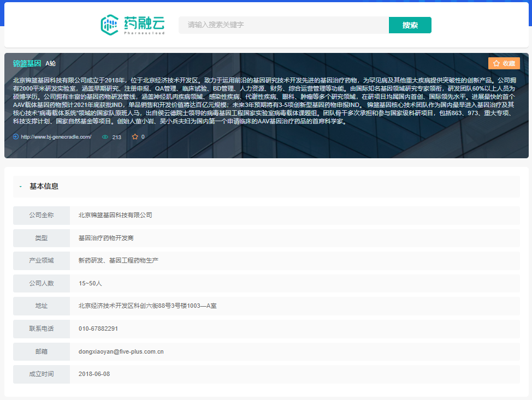Screen dimensions: 532x400
Task: Click the 类型 value 基因治疗药物开发商
Action: pos(106,238)
